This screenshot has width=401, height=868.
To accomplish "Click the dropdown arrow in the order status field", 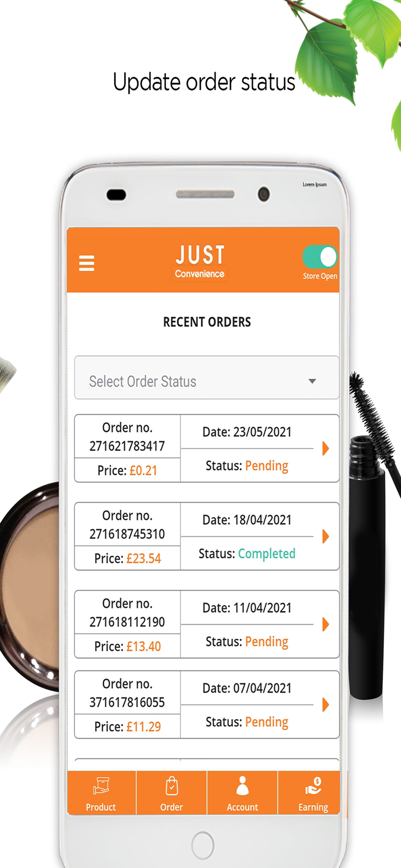I will point(312,381).
